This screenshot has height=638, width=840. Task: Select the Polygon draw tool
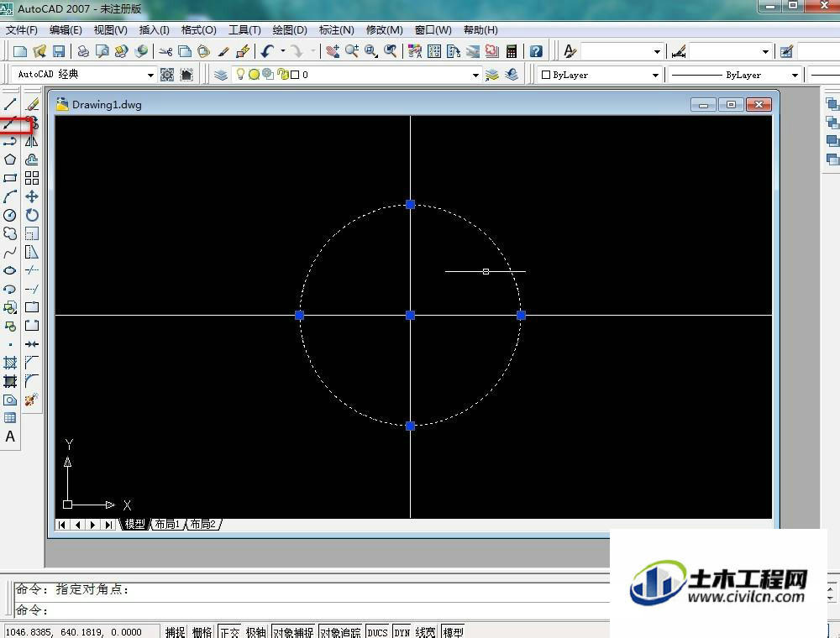pos(9,159)
